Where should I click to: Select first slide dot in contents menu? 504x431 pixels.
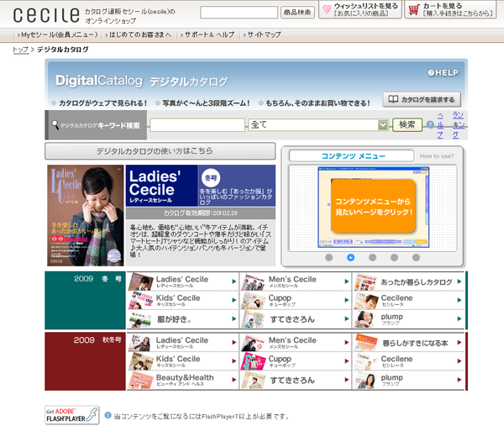tap(328, 257)
